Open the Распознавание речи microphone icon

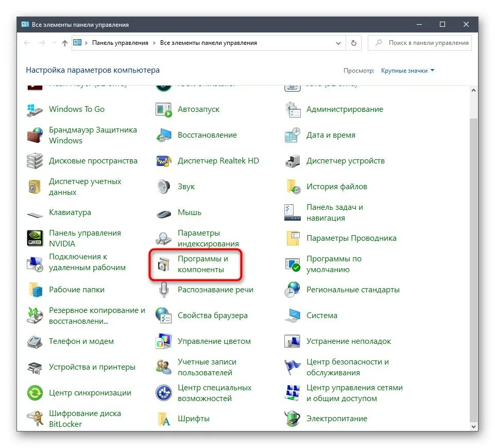click(163, 290)
